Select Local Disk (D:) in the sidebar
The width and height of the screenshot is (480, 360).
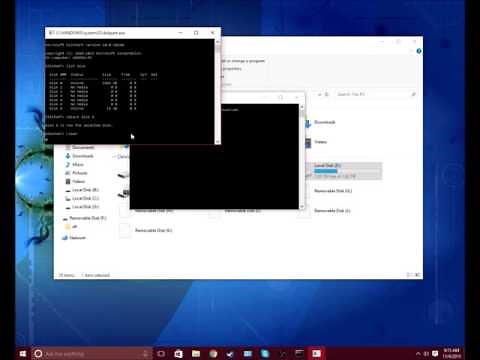[82, 207]
